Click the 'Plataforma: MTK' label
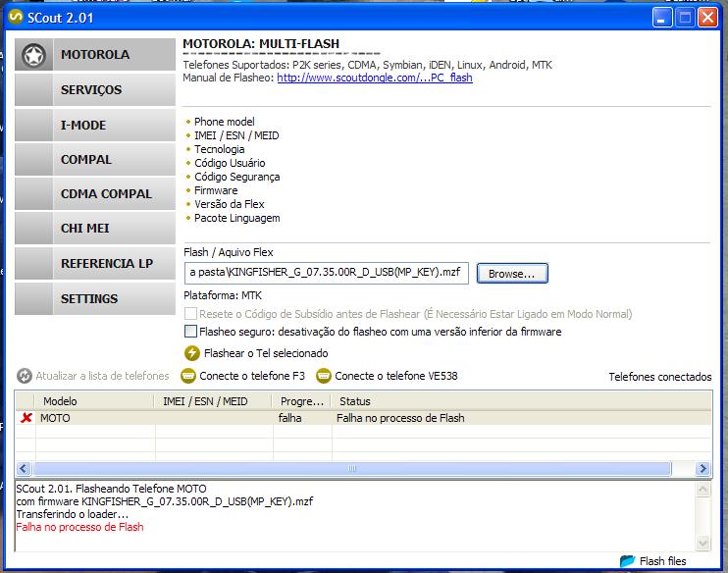This screenshot has width=728, height=573. (223, 295)
